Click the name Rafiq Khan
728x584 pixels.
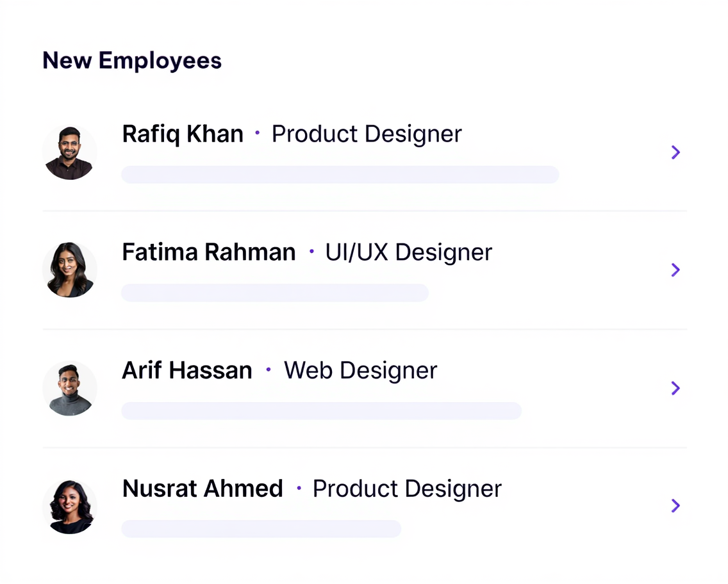point(183,134)
